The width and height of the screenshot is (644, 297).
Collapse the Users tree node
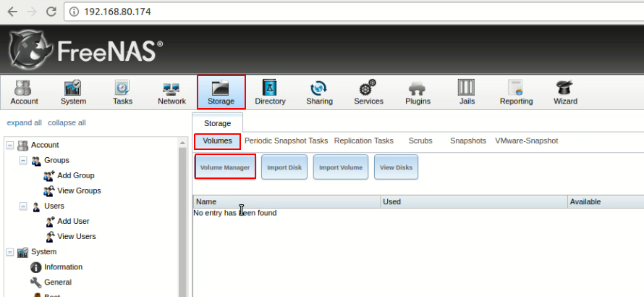[x=23, y=206]
